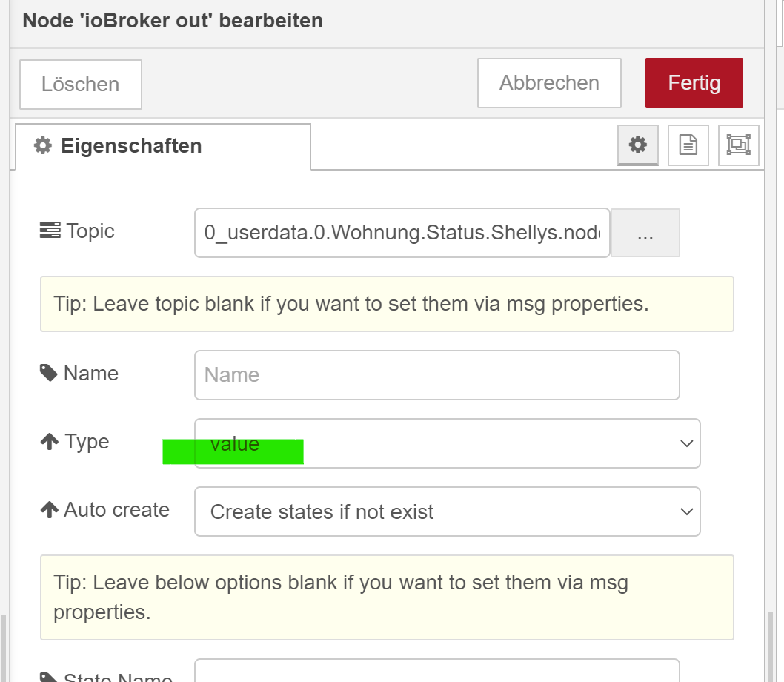Open node properties via the gear icon button
Screen dimensions: 784x682
637,145
